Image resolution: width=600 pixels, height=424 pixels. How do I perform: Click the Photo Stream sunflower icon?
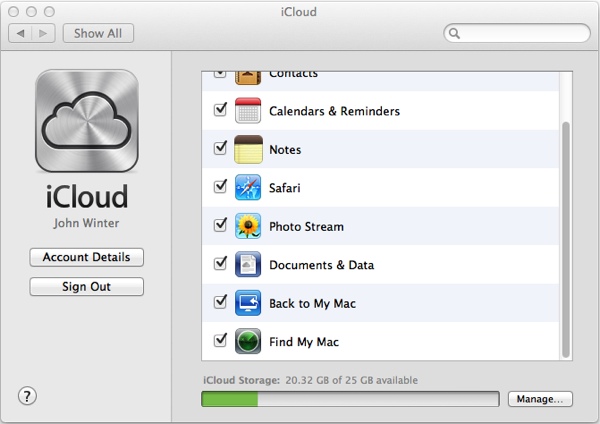[248, 226]
